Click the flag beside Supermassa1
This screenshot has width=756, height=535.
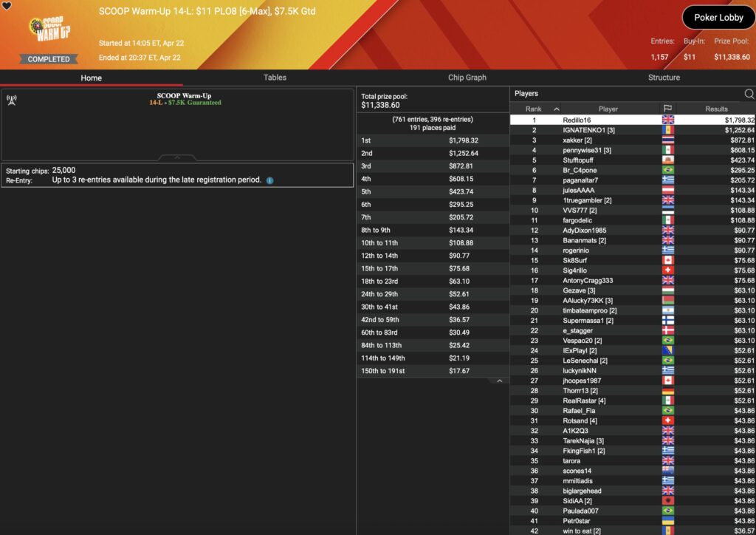pyautogui.click(x=667, y=320)
